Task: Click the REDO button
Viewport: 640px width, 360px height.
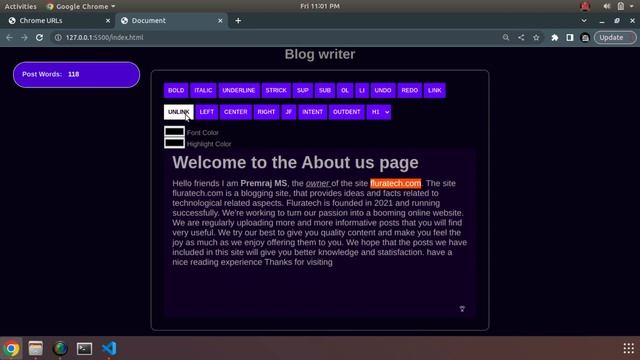Action: pos(409,90)
